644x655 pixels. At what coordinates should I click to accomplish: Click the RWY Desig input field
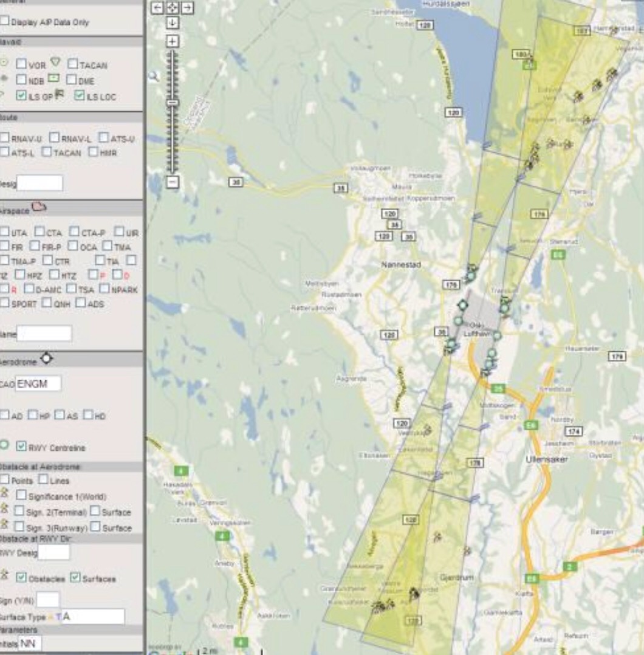coord(54,552)
